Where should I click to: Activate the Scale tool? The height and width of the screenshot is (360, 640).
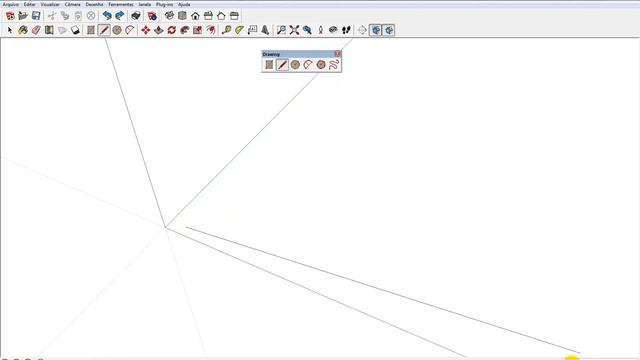pos(198,30)
